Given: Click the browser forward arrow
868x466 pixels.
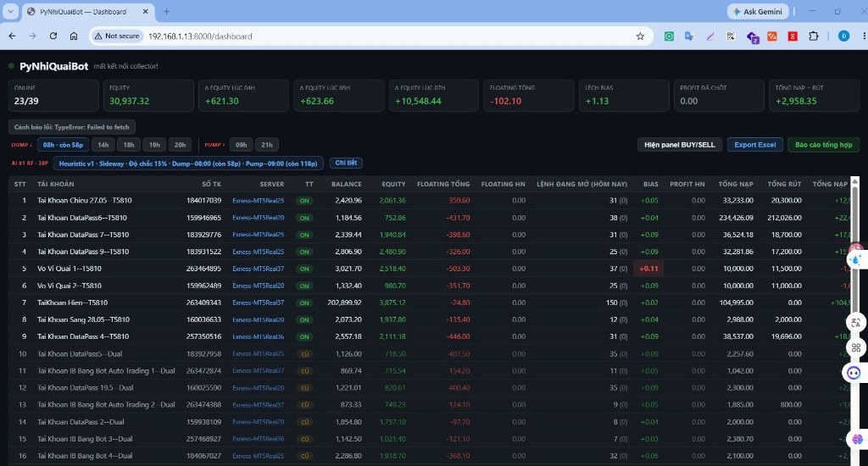Looking at the screenshot, I should pos(33,36).
